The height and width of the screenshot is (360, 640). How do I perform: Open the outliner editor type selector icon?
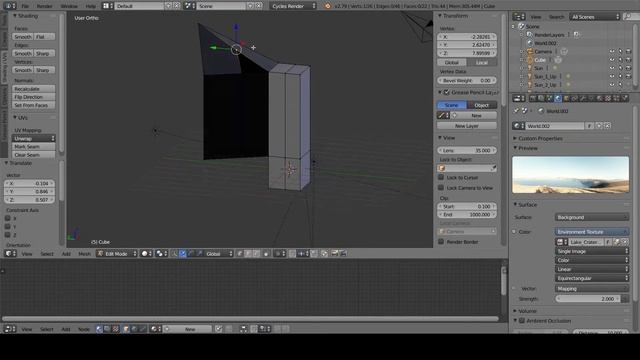tap(518, 17)
